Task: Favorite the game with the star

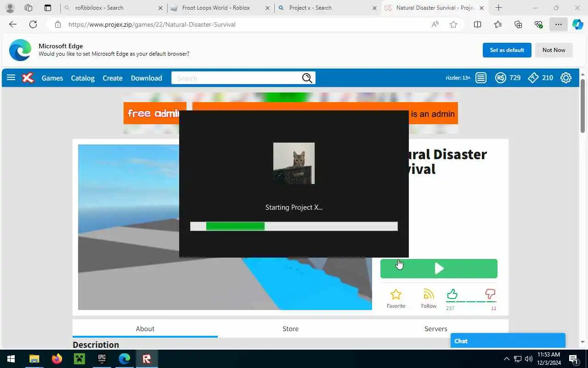Action: click(396, 294)
